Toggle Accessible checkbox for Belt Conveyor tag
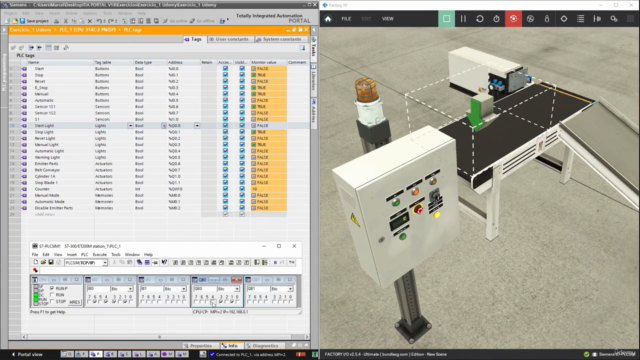 pyautogui.click(x=225, y=170)
